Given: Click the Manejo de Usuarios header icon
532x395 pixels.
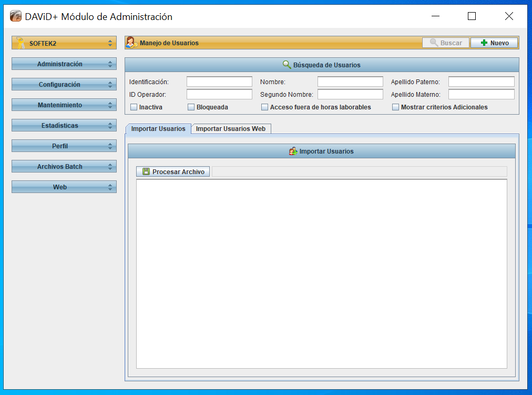Looking at the screenshot, I should (x=131, y=43).
